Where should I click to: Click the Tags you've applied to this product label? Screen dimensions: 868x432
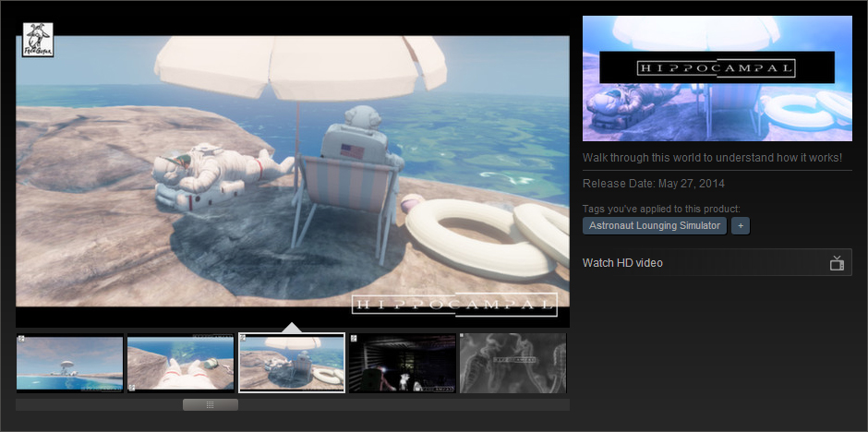pyautogui.click(x=661, y=209)
